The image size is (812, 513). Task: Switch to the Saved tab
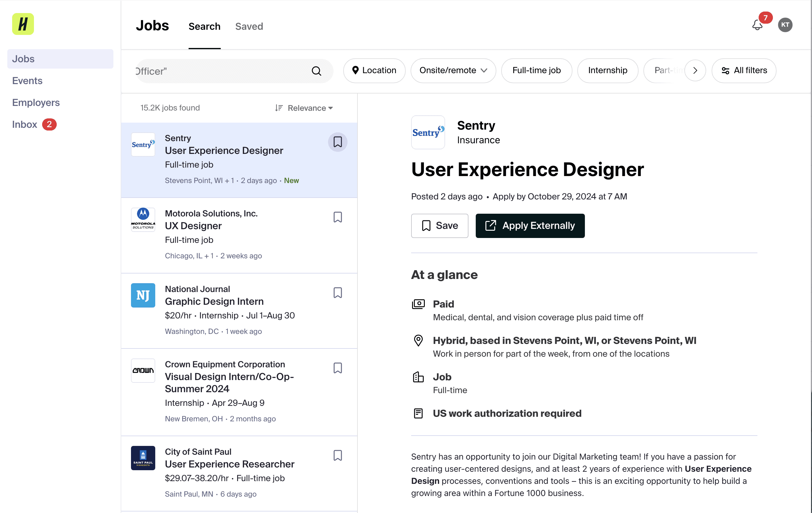(x=249, y=26)
